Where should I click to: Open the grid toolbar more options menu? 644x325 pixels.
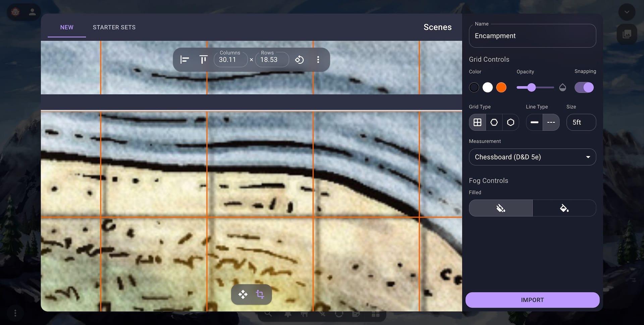coord(318,60)
